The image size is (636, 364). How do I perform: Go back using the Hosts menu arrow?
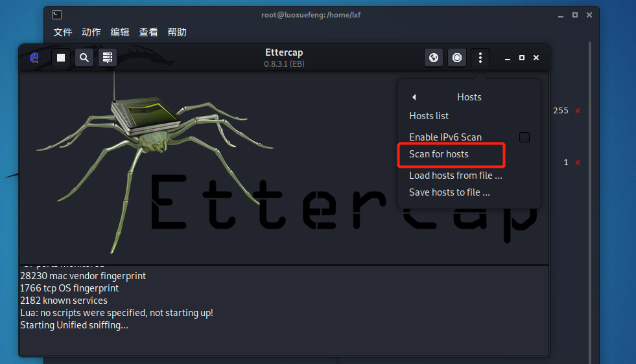pos(414,97)
